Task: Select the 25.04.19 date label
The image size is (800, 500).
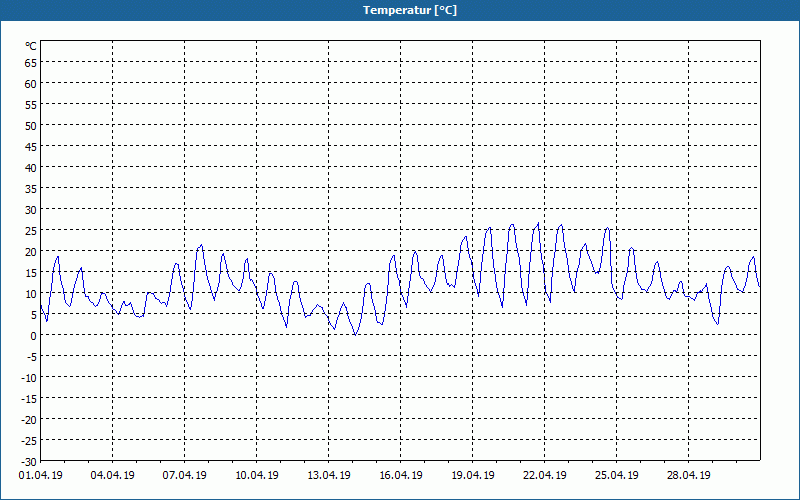Action: click(616, 476)
